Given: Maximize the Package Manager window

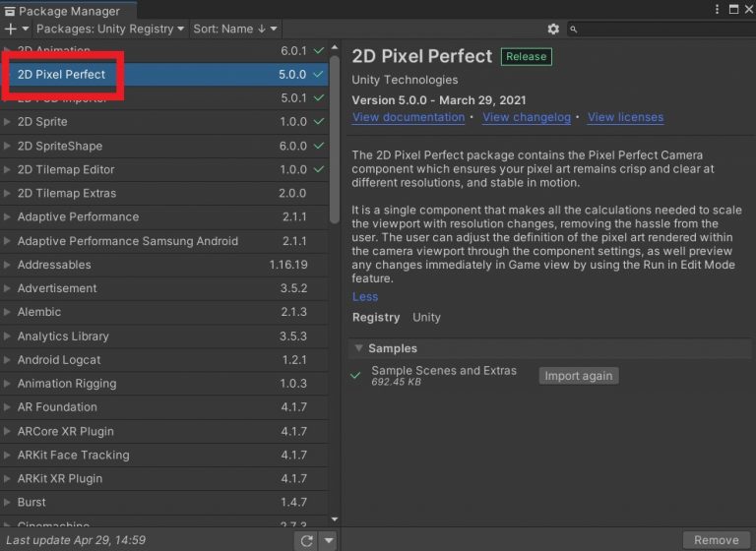Looking at the screenshot, I should [x=733, y=9].
